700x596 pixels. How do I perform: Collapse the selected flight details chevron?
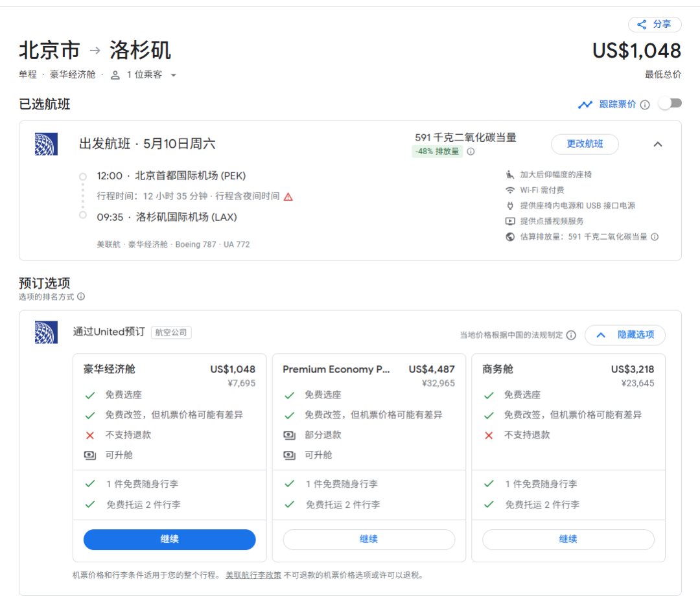pyautogui.click(x=658, y=144)
